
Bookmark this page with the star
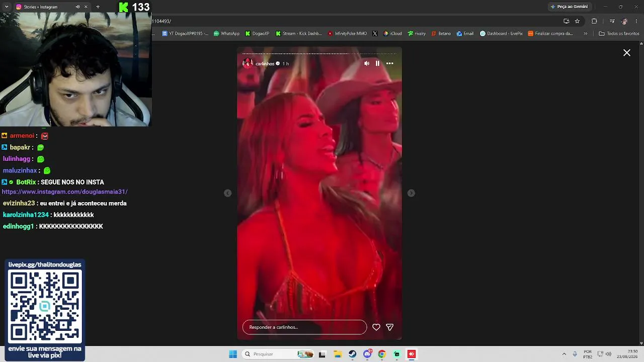pyautogui.click(x=577, y=21)
